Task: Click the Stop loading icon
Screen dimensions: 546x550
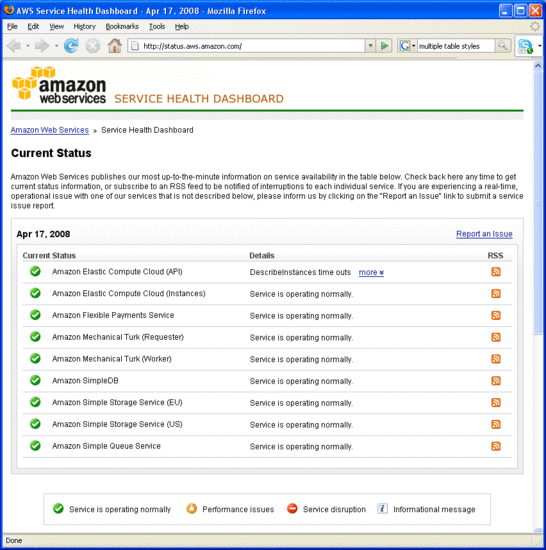Action: pyautogui.click(x=93, y=46)
